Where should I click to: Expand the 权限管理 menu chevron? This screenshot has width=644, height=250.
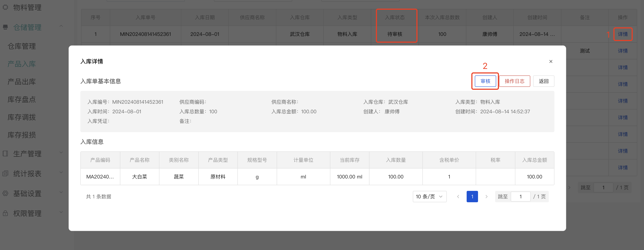tap(61, 213)
